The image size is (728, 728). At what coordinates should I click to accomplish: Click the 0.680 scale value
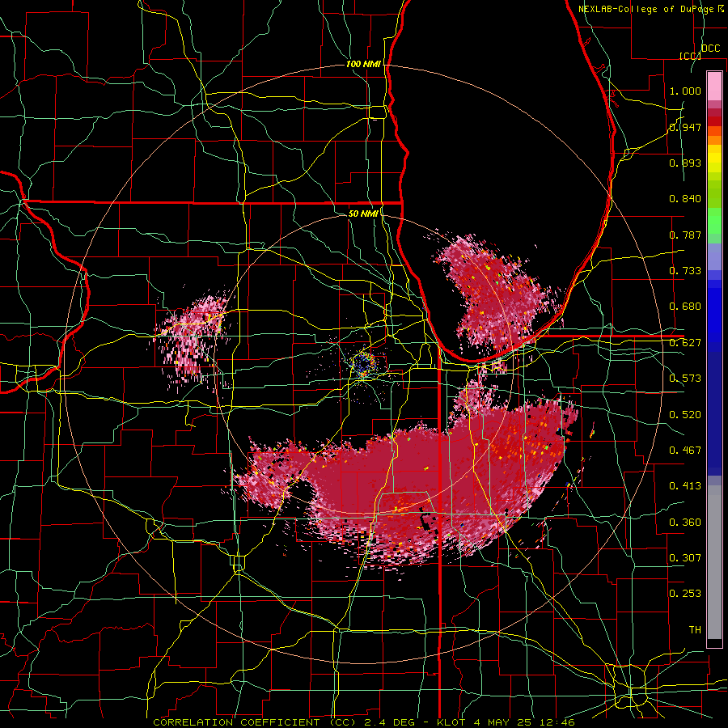[685, 307]
